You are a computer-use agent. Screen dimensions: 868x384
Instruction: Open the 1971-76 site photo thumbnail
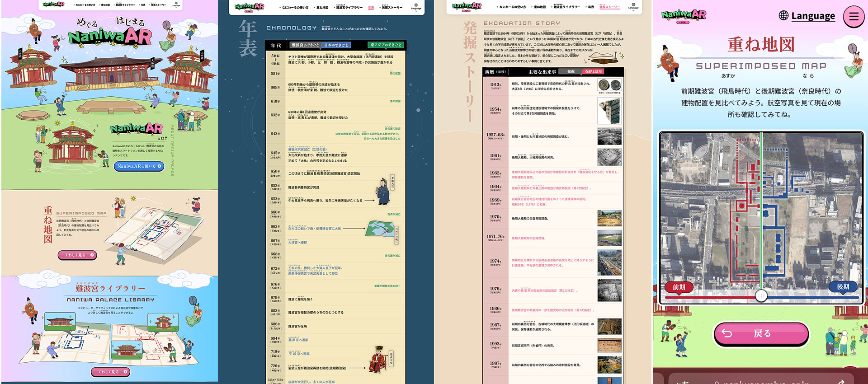pyautogui.click(x=609, y=238)
